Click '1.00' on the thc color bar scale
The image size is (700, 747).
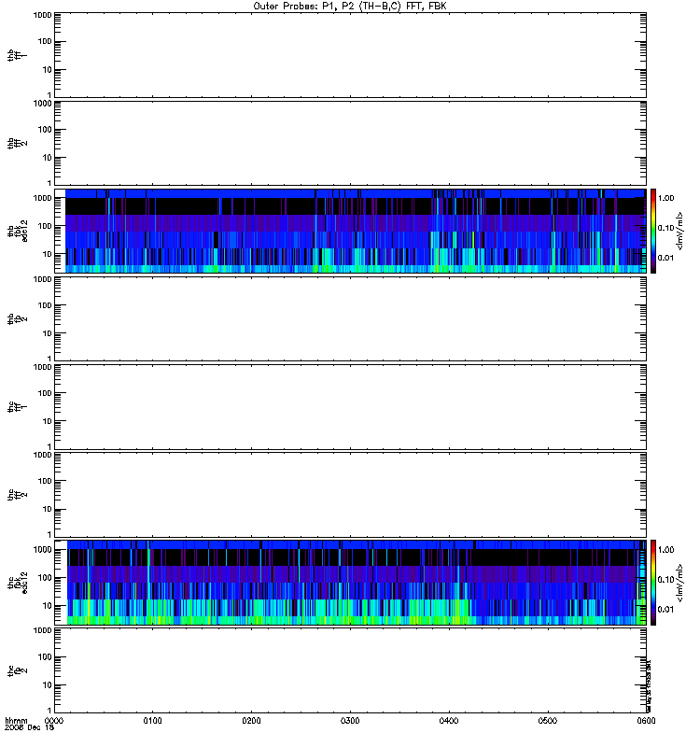pyautogui.click(x=665, y=550)
